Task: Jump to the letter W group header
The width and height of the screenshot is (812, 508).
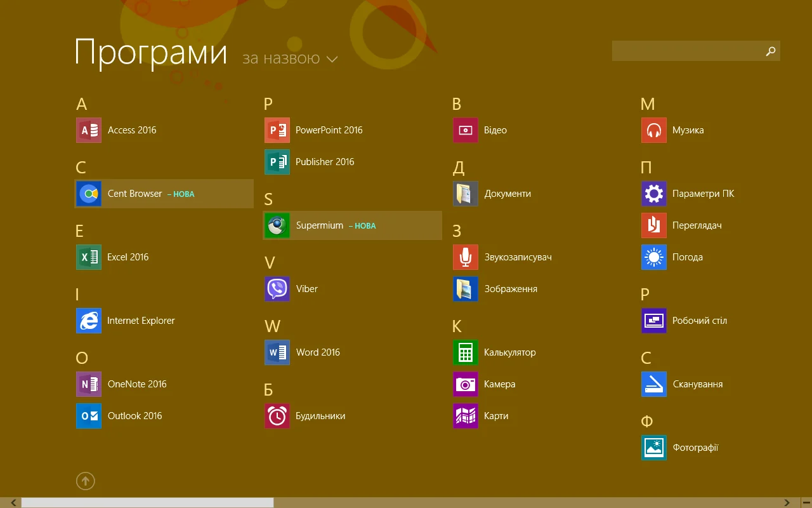Action: (272, 326)
